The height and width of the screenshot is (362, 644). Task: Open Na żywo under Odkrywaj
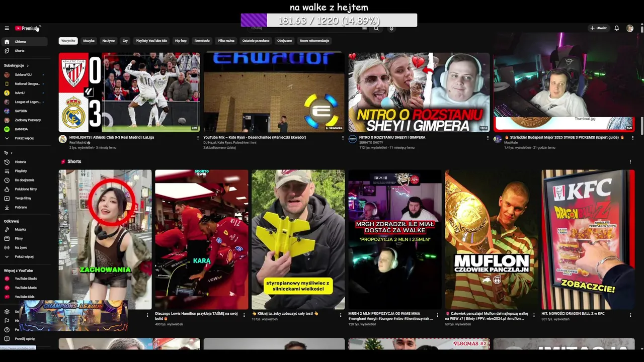pos(25,247)
